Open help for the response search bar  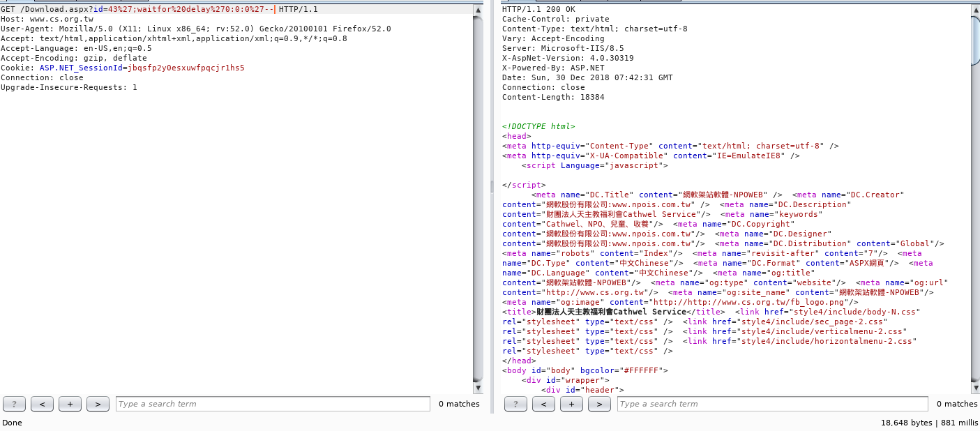click(516, 404)
